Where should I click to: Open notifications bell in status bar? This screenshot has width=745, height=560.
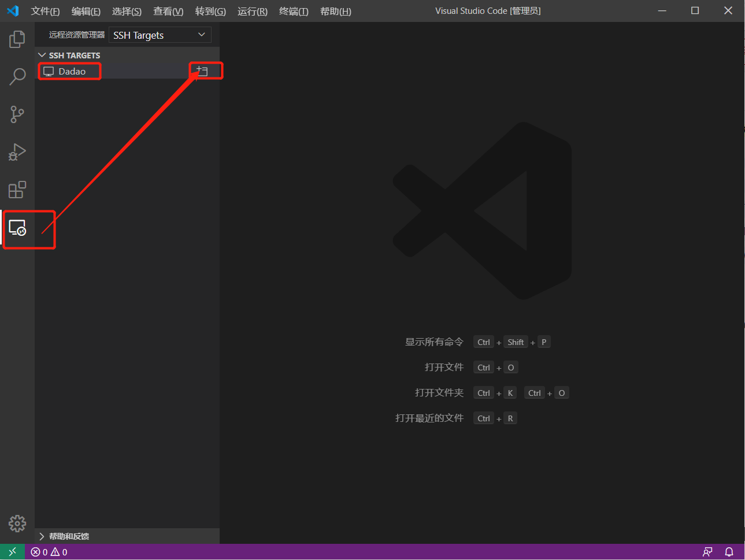[729, 552]
